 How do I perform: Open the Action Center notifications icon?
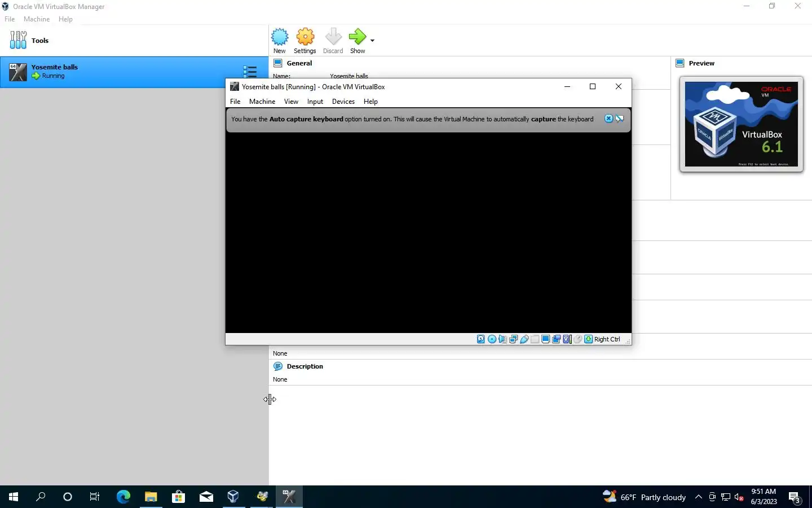tap(795, 497)
